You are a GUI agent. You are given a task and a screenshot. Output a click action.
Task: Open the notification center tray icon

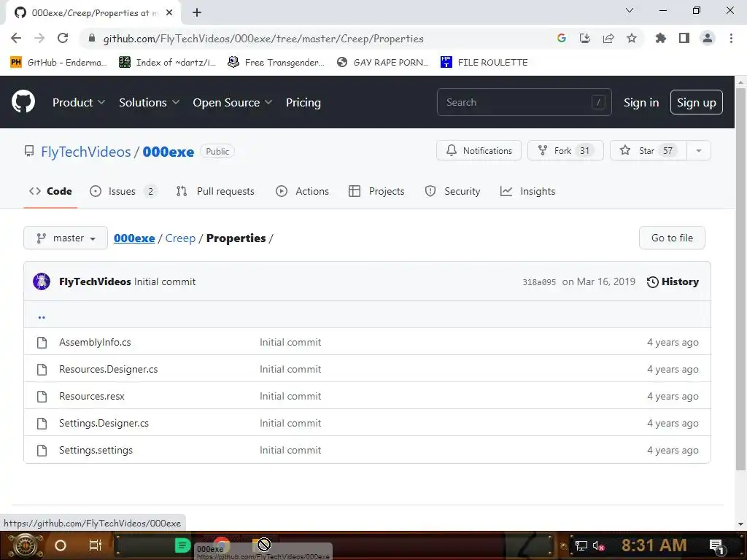[x=717, y=545]
